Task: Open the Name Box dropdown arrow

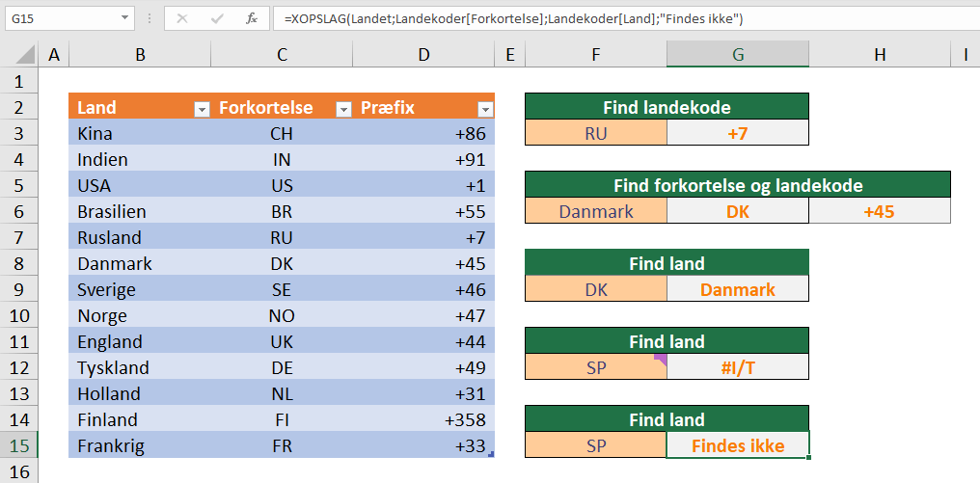Action: pyautogui.click(x=125, y=18)
